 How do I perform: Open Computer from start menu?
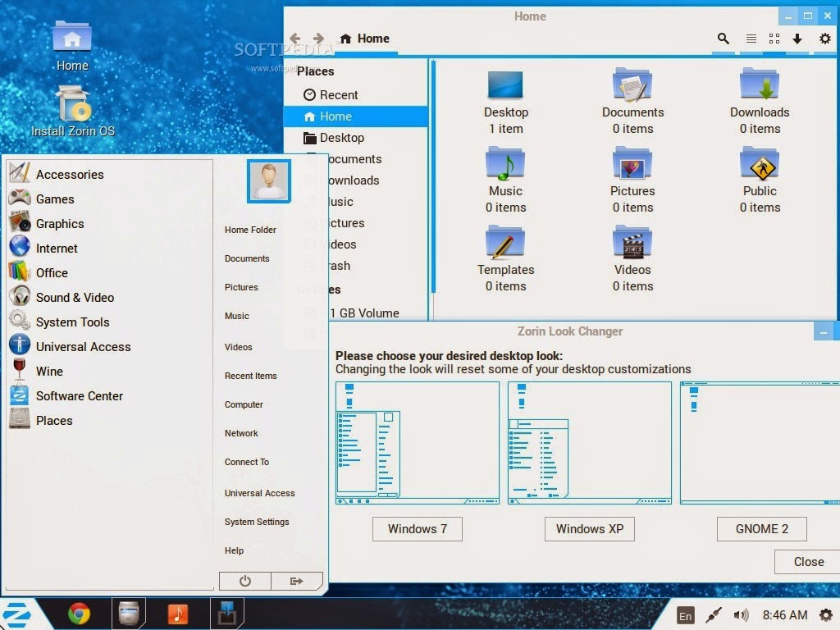[x=244, y=404]
